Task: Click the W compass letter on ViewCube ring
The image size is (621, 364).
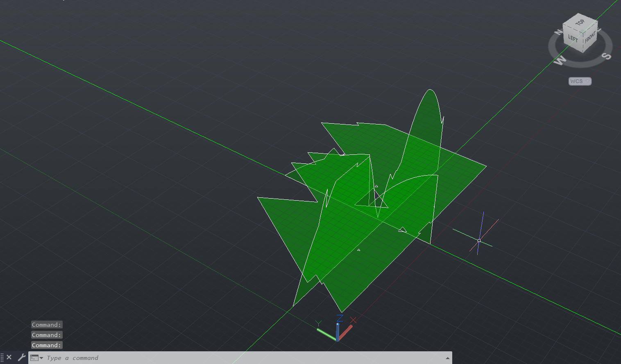Action: tap(560, 61)
